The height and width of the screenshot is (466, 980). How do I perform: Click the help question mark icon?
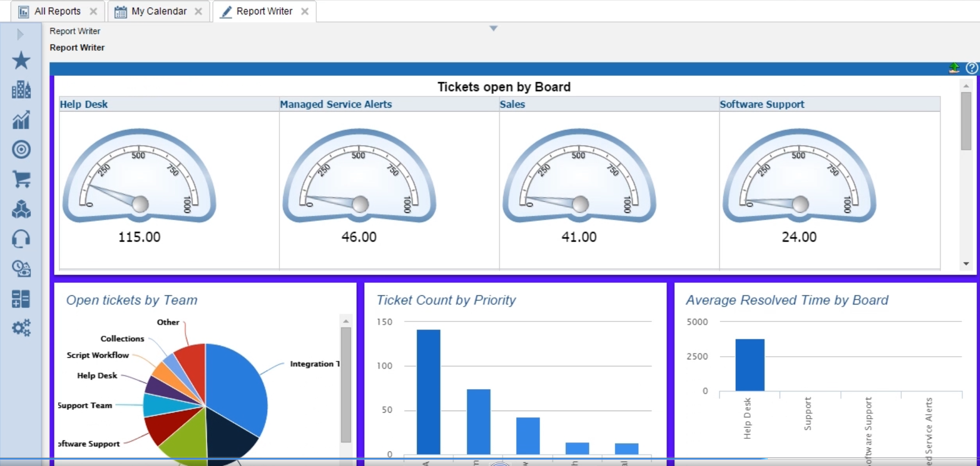[x=971, y=68]
